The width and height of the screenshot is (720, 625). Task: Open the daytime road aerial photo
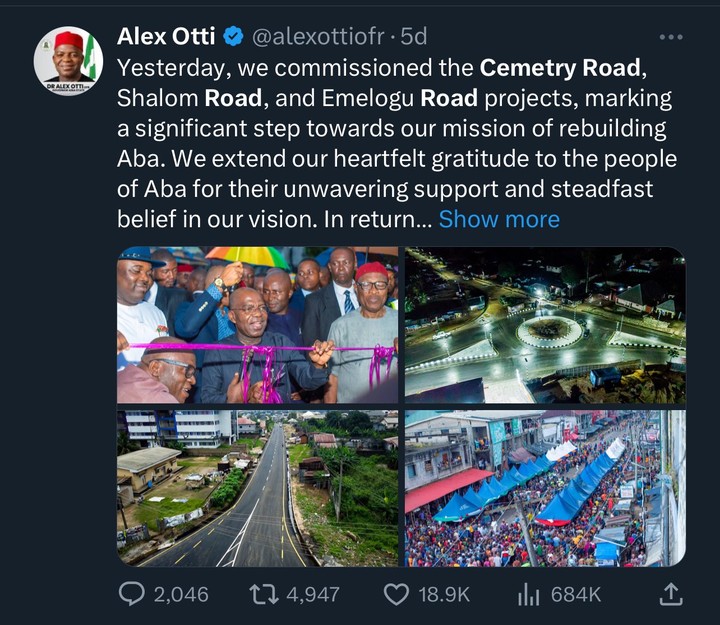pyautogui.click(x=257, y=488)
